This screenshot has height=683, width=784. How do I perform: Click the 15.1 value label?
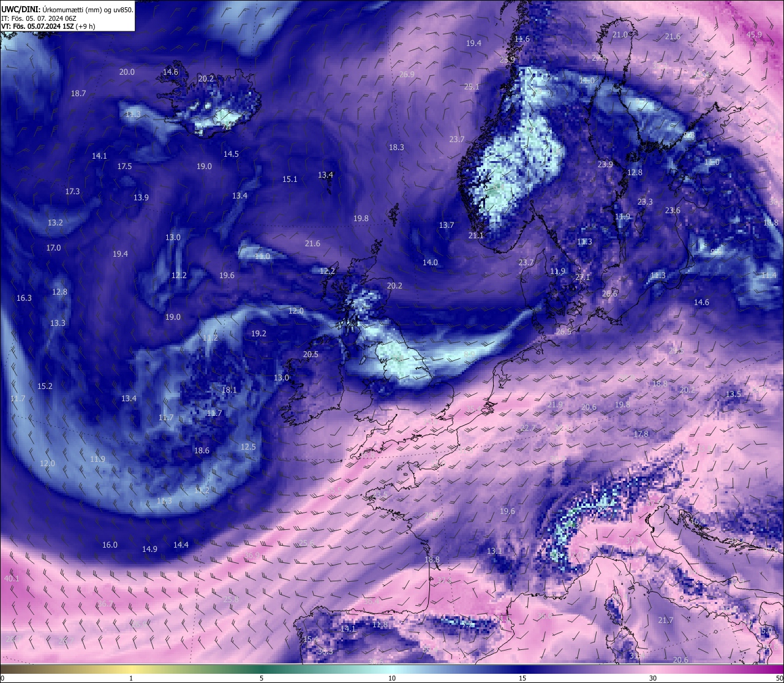[x=290, y=179]
